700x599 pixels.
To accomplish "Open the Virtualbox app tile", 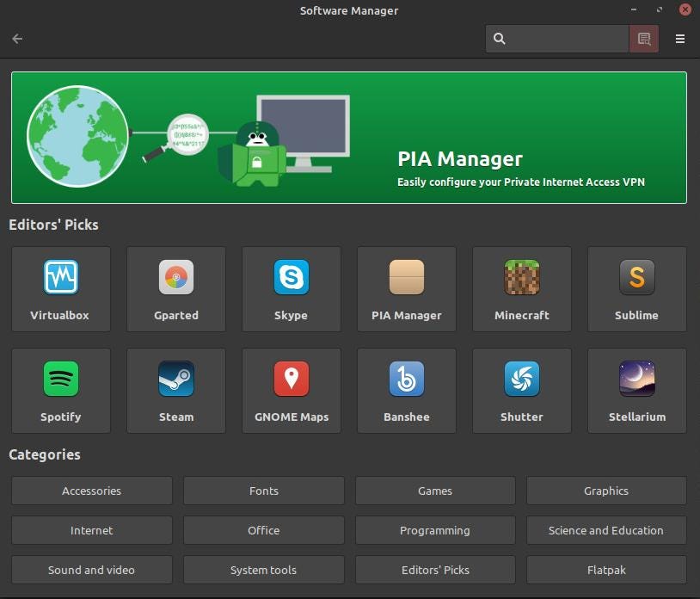I will (61, 289).
